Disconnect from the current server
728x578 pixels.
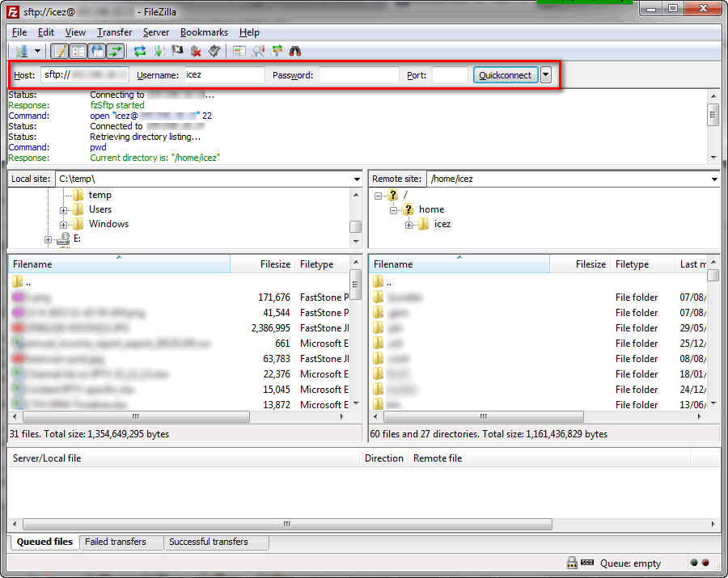tap(196, 51)
